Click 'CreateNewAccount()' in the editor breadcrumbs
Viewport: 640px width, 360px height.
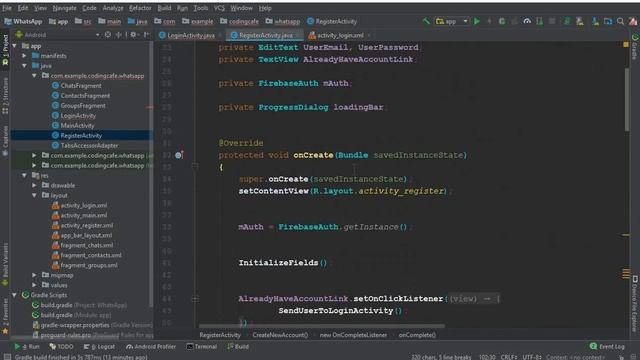point(280,335)
